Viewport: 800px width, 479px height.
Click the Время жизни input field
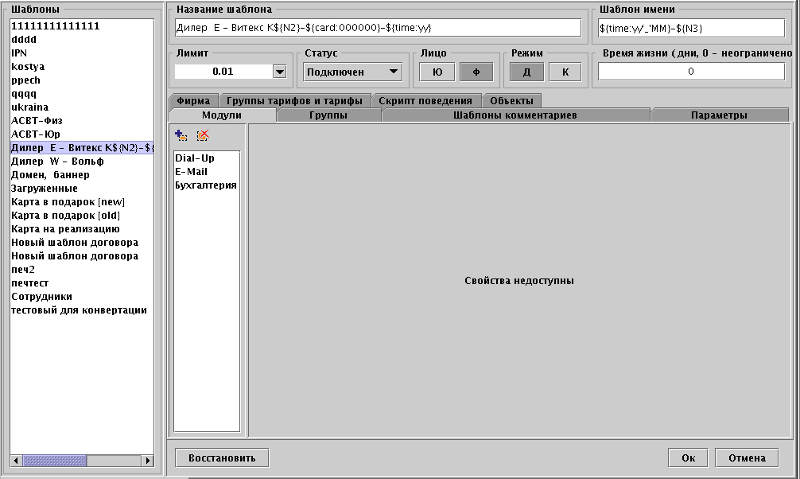tap(691, 72)
